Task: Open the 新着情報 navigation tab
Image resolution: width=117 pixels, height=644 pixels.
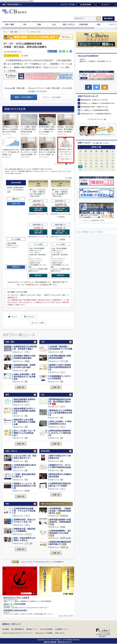Action: pos(83,25)
